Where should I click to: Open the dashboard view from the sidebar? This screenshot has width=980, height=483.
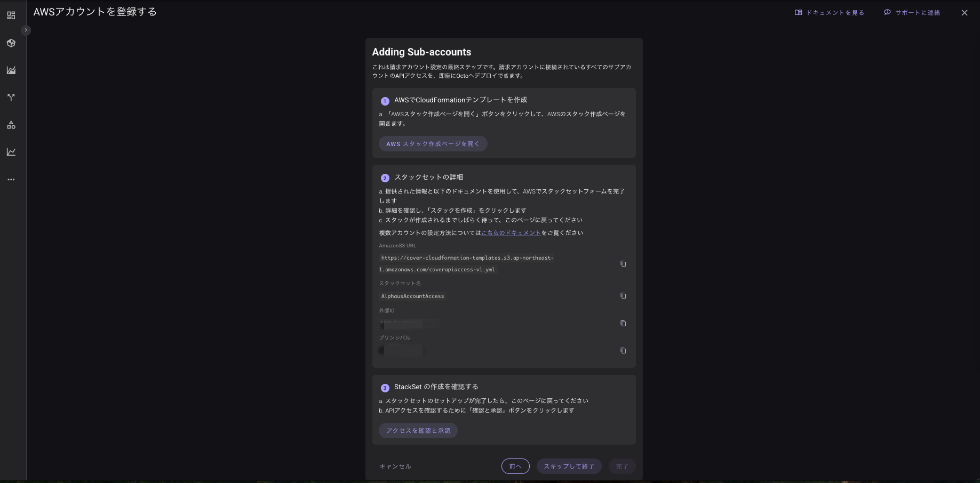(x=11, y=15)
